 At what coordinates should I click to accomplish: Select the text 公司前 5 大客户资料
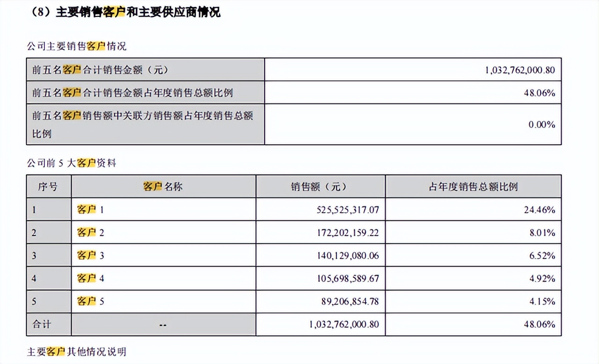coord(72,163)
